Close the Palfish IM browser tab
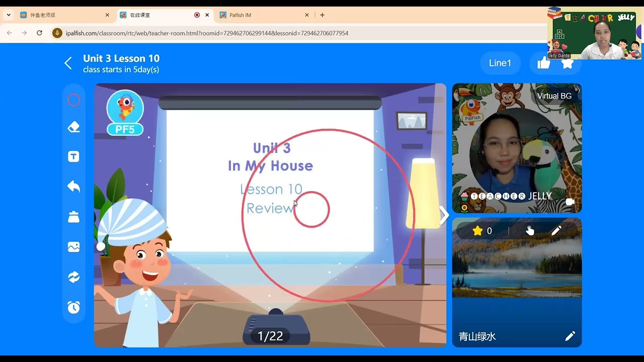 (307, 15)
